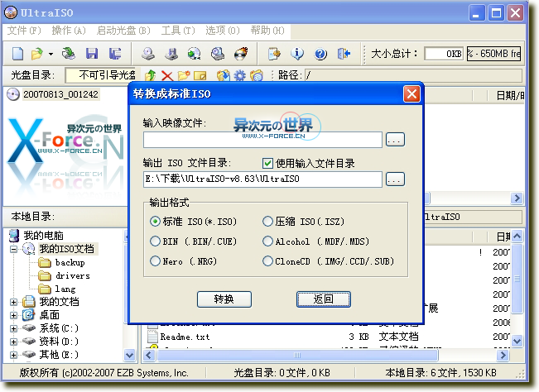Click the 转换 button
Image resolution: width=539 pixels, height=392 pixels.
tap(224, 299)
